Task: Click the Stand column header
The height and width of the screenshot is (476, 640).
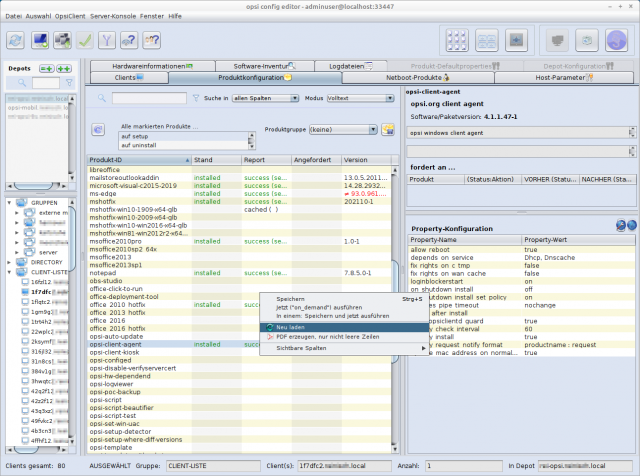Action: (217, 160)
